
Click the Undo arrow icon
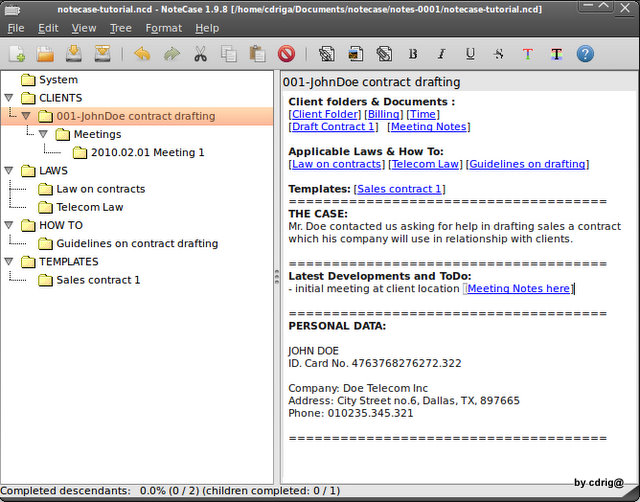[x=142, y=54]
